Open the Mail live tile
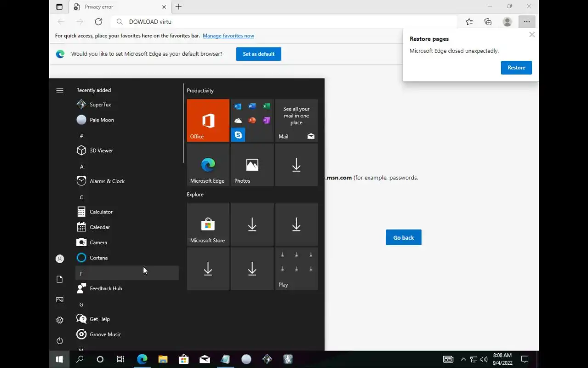Image resolution: width=588 pixels, height=368 pixels. [x=296, y=121]
